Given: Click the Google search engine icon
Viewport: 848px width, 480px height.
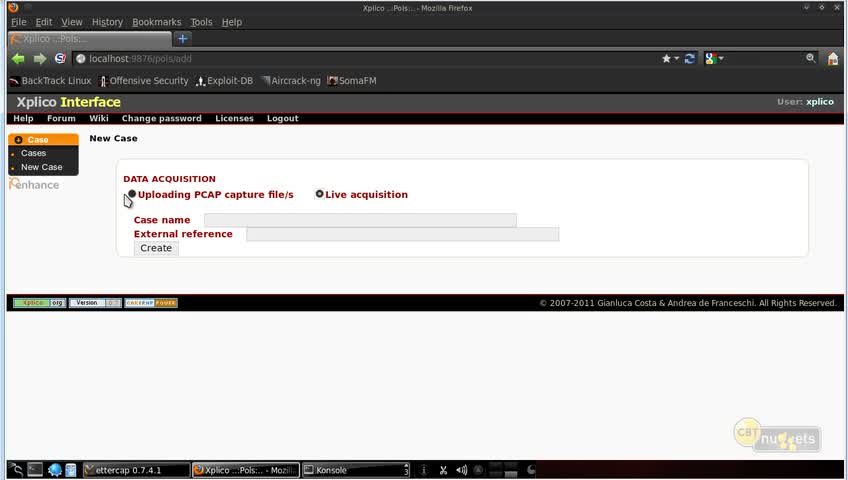Looking at the screenshot, I should pos(711,58).
